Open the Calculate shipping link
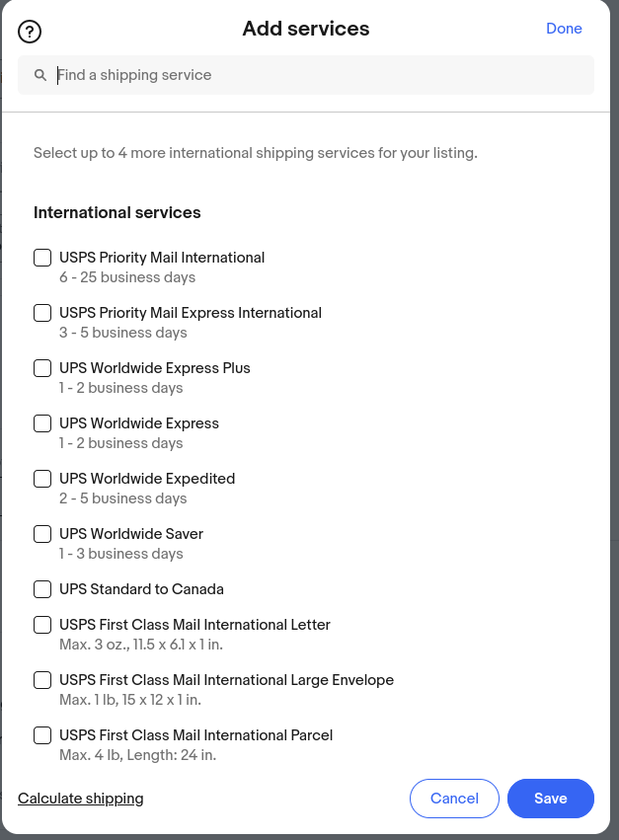 [x=81, y=799]
